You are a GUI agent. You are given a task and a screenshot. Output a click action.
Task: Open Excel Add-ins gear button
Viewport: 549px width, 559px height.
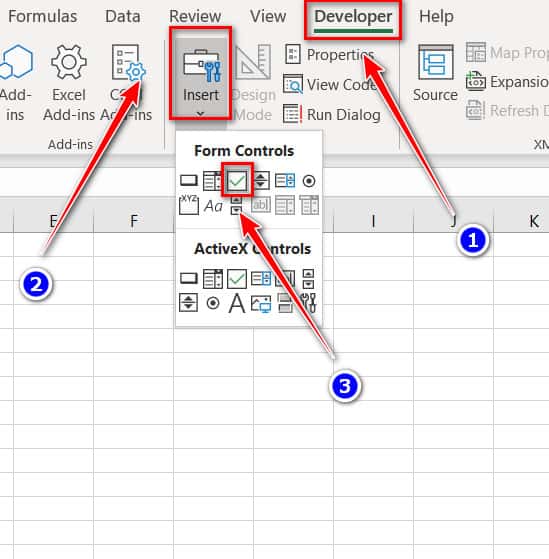pyautogui.click(x=69, y=83)
